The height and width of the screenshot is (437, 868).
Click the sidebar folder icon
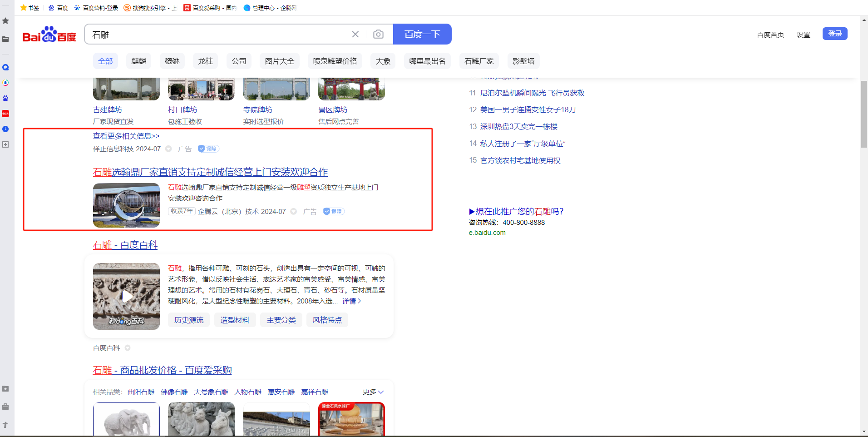click(5, 39)
